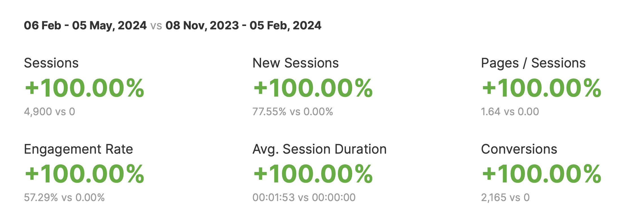Click the Engagement Rate metric label

[x=78, y=149]
